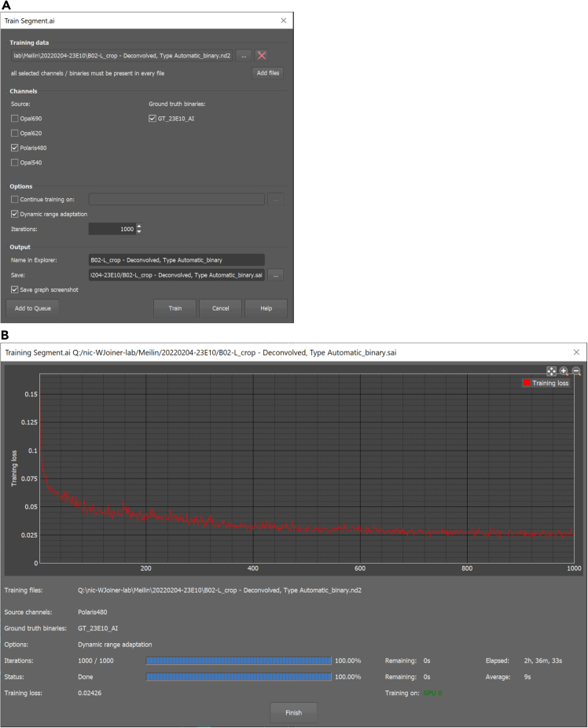
Task: Click Add files button
Action: pyautogui.click(x=268, y=73)
